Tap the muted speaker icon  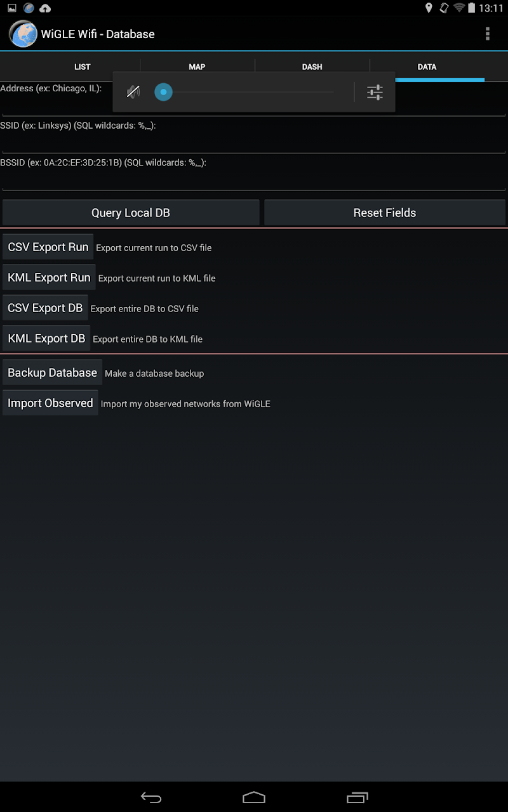click(x=133, y=92)
